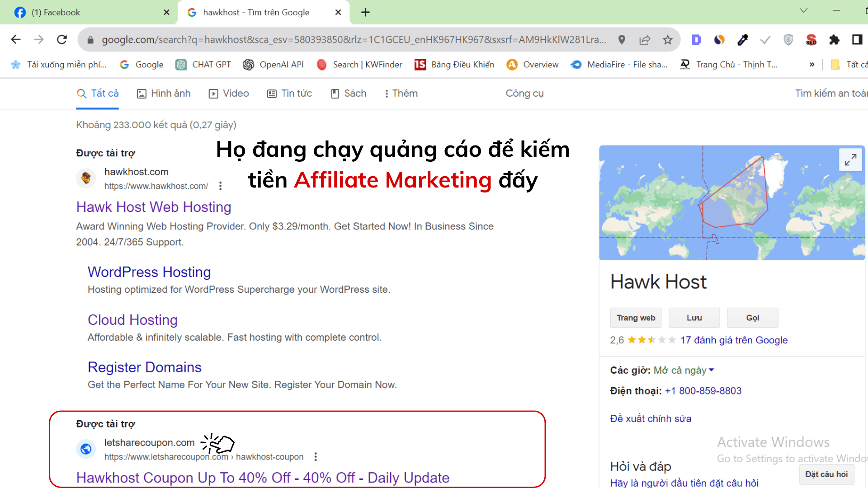Show more hidden bookmarks

(x=812, y=65)
